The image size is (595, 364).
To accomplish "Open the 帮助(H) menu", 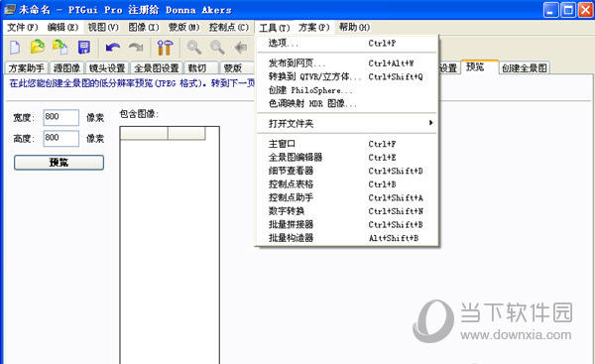I will pyautogui.click(x=354, y=28).
